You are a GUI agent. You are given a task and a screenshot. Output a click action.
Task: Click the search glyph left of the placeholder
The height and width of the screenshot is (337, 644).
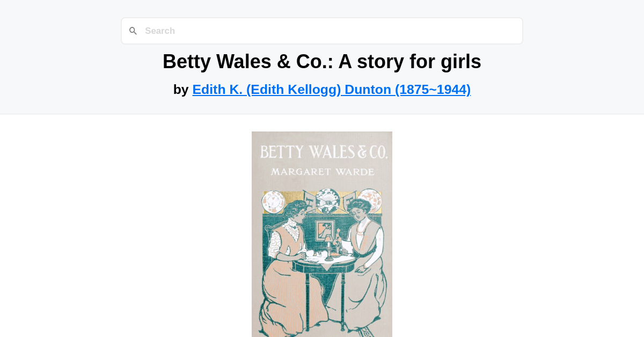click(x=133, y=31)
